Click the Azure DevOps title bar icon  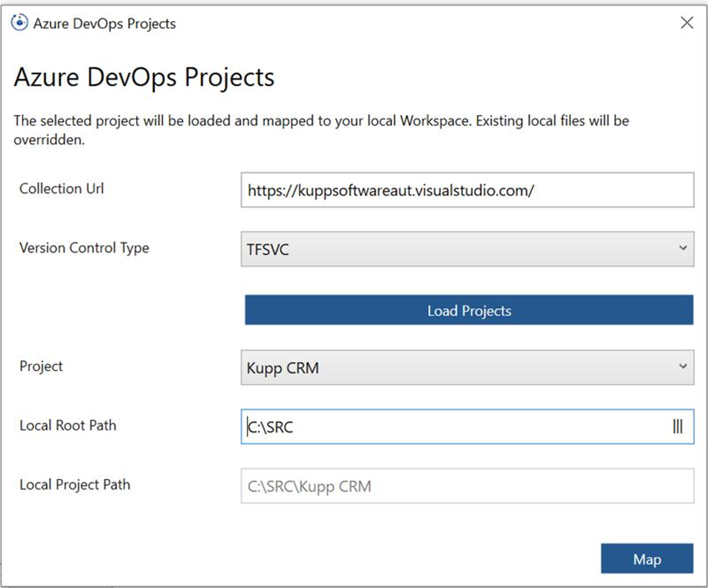[20, 22]
